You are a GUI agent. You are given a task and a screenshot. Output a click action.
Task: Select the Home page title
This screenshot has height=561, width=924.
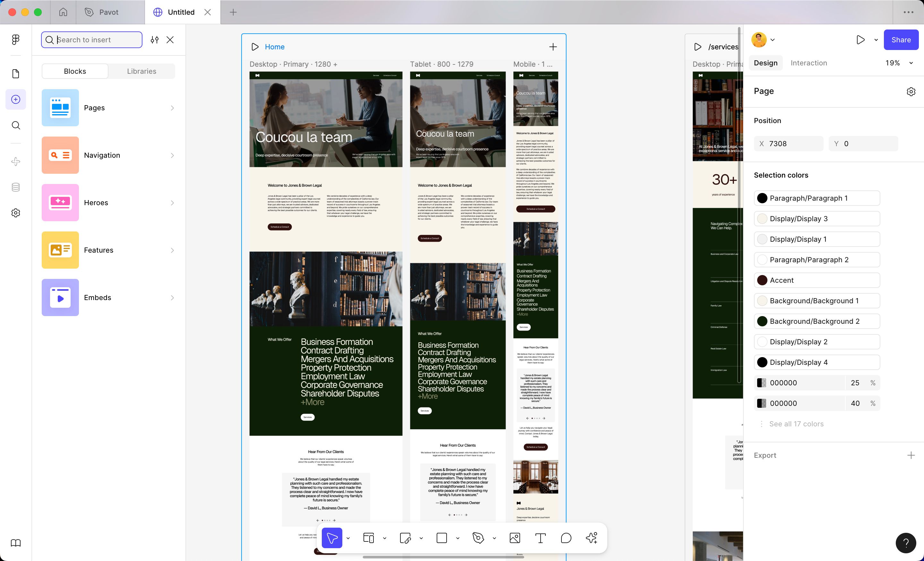click(275, 47)
